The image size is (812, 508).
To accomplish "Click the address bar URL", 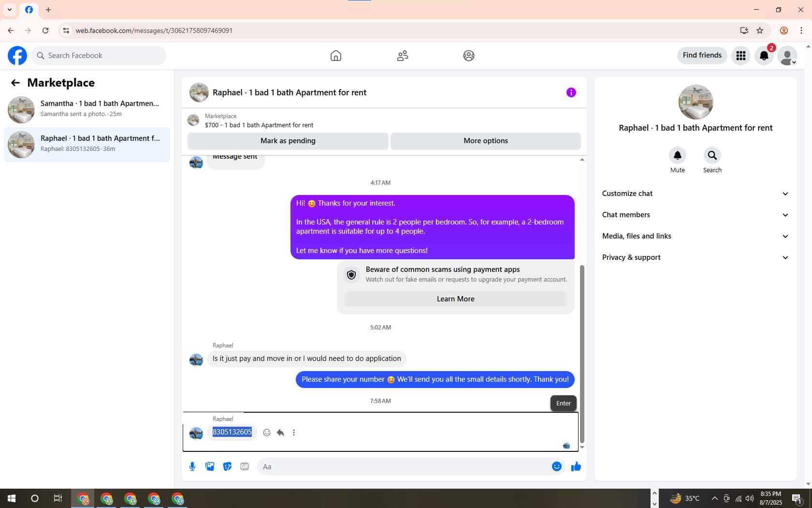I will (x=154, y=30).
